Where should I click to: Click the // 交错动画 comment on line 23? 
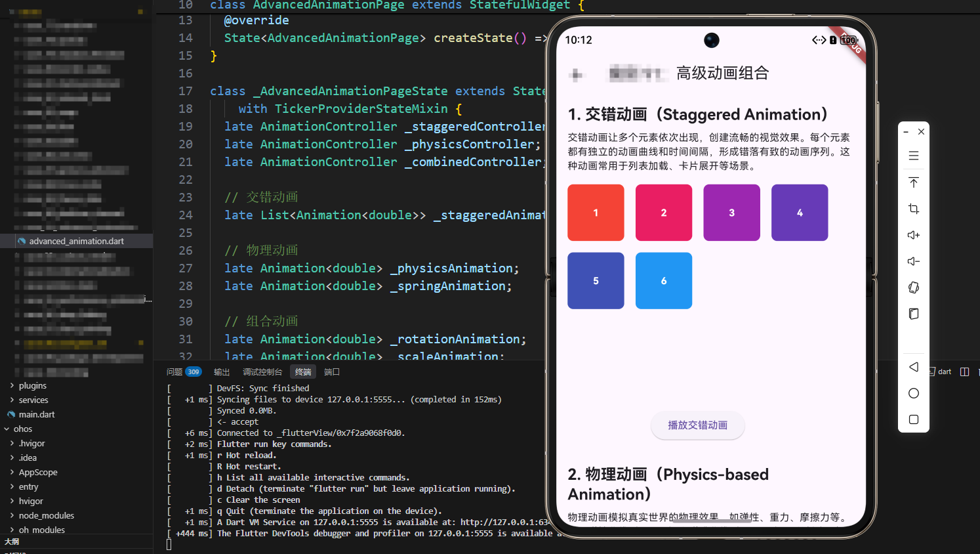(x=262, y=198)
